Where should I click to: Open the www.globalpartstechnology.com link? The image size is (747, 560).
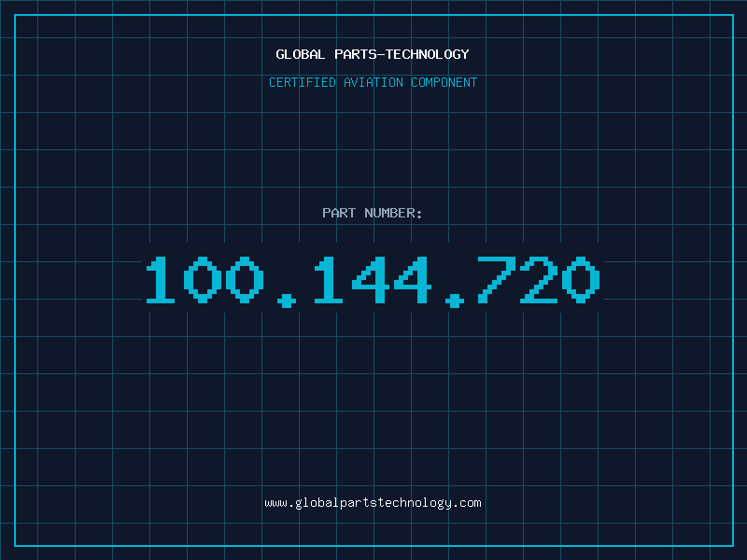click(x=373, y=503)
